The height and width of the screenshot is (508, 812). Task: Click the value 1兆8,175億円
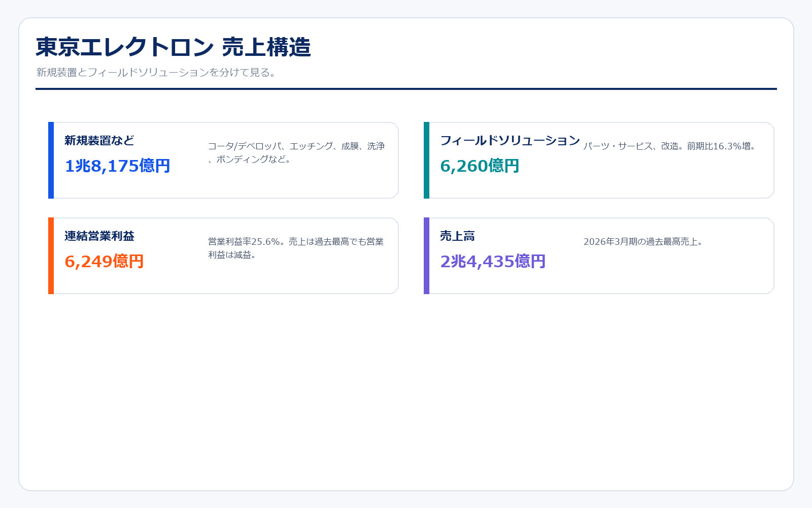pos(117,166)
